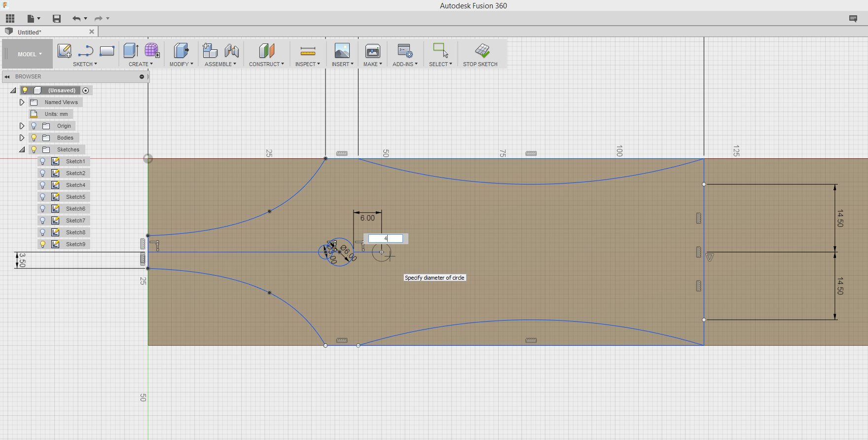Click the Save icon
The width and height of the screenshot is (868, 440).
57,19
